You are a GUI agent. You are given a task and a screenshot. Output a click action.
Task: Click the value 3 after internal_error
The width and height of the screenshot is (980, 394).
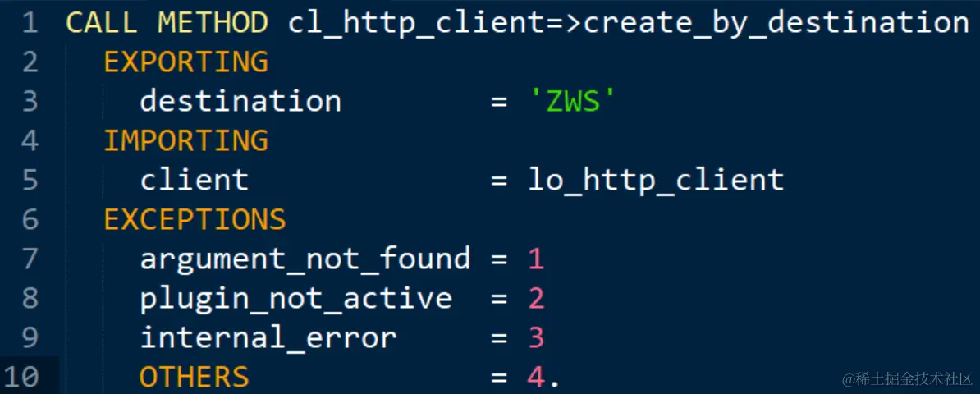[536, 337]
